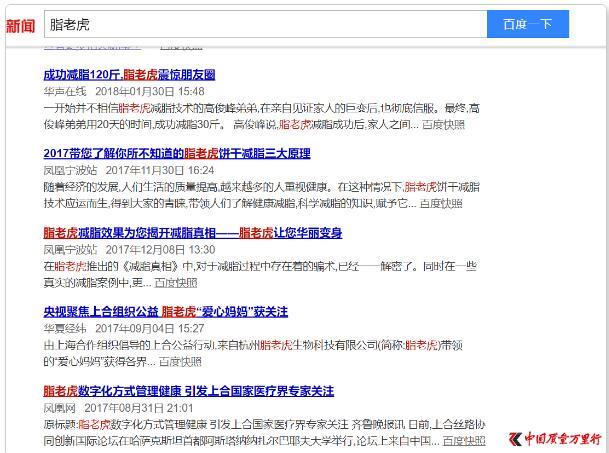Screen dimensions: 609x453
Task: Click snippet starting 由上海合作组织倡导的上合公益行动
Action: [x=253, y=353]
